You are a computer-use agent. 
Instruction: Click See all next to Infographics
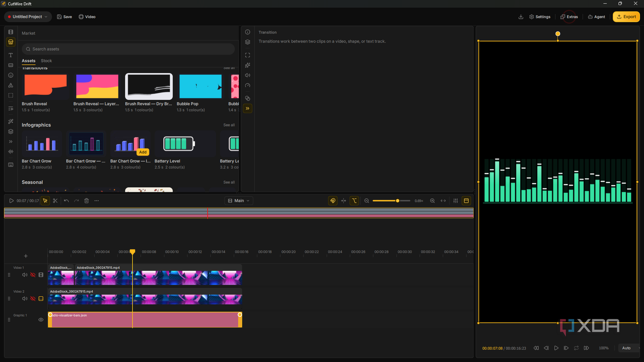point(229,125)
